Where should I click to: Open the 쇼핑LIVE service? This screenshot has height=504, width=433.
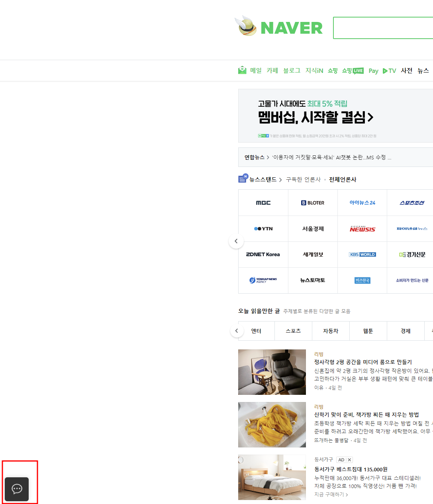(x=353, y=71)
